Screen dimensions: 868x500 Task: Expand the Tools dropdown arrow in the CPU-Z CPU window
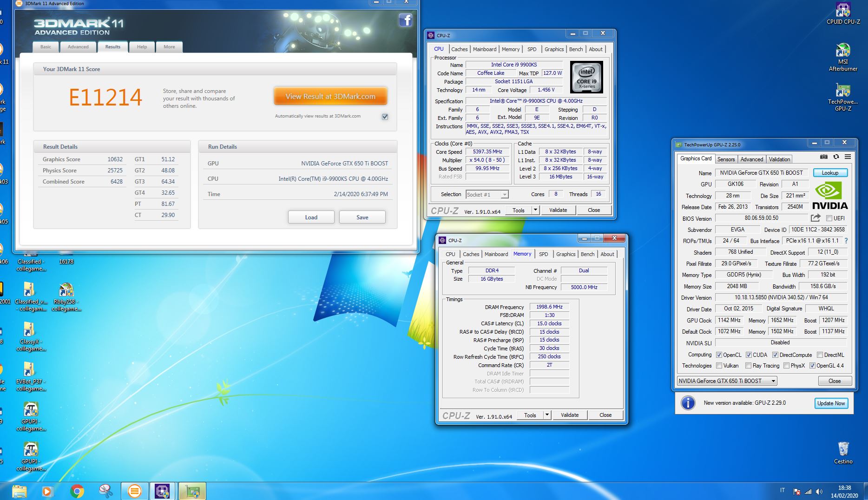coord(535,210)
